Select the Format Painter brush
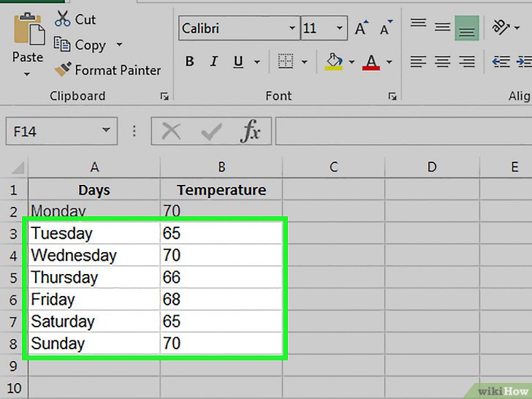The height and width of the screenshot is (399, 532). [x=63, y=70]
